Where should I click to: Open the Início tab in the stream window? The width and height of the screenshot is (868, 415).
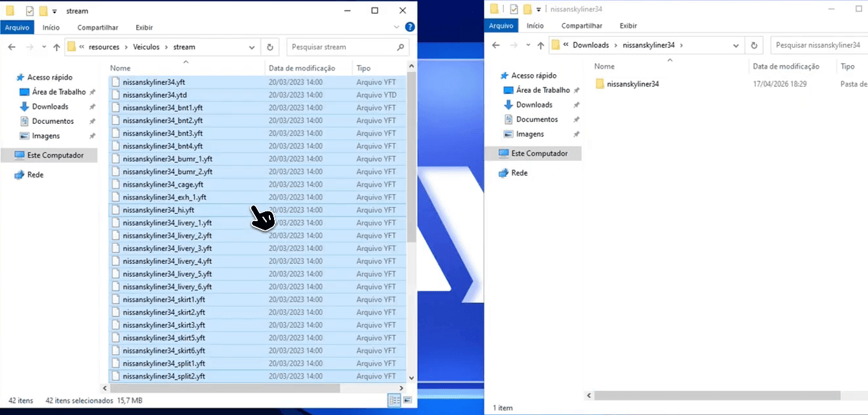coord(51,27)
